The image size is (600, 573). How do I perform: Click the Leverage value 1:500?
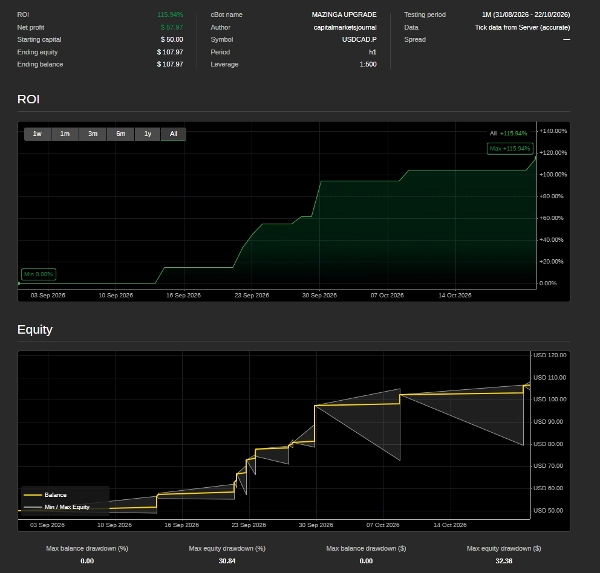[368, 64]
